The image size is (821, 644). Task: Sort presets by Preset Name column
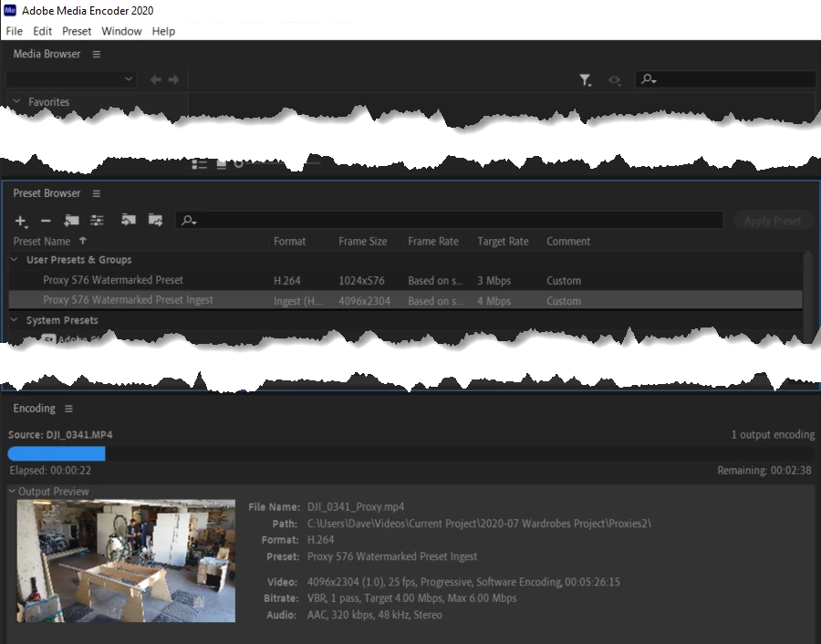tap(42, 242)
